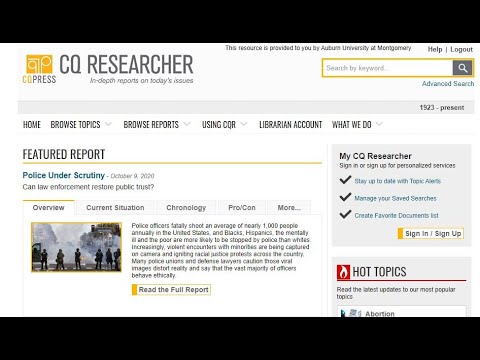Switch to the Chronology tab
Viewport: 480px width, 360px height.
click(x=186, y=208)
